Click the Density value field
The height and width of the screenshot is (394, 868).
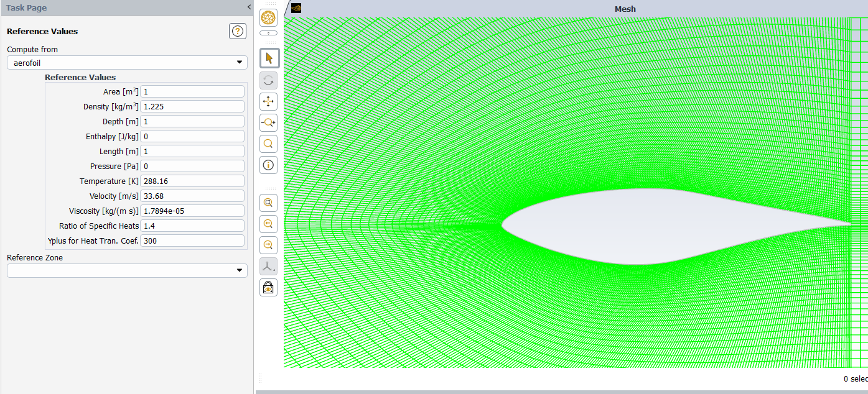(192, 106)
